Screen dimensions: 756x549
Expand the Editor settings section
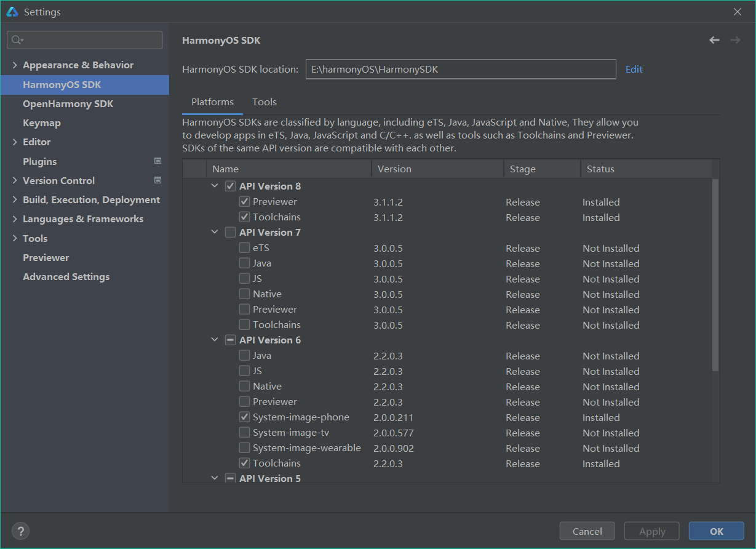[x=15, y=142]
